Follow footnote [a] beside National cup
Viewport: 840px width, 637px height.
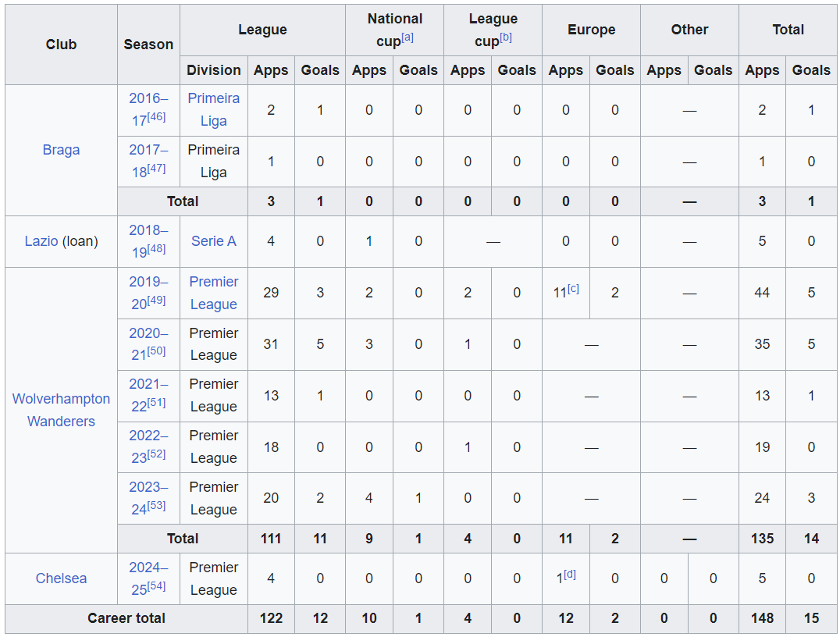pos(408,37)
